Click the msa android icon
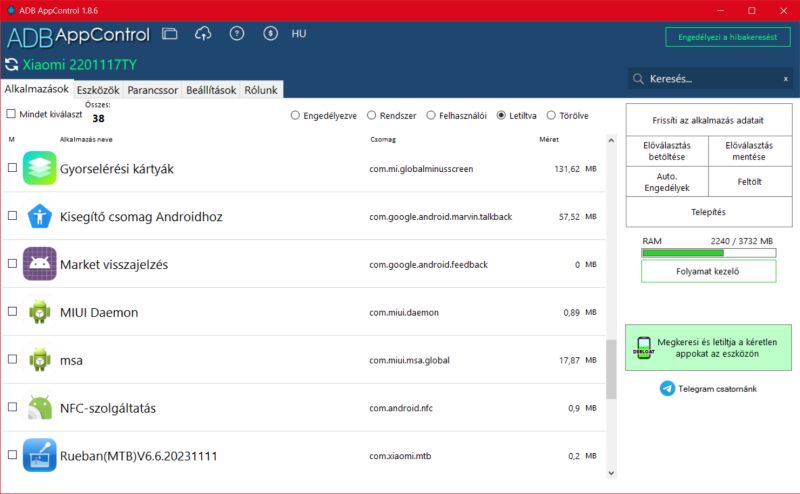 click(40, 360)
